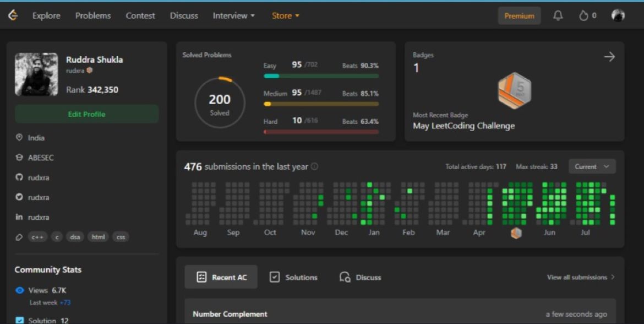The width and height of the screenshot is (644, 324).
Task: Click the c skill tag
Action: point(57,237)
